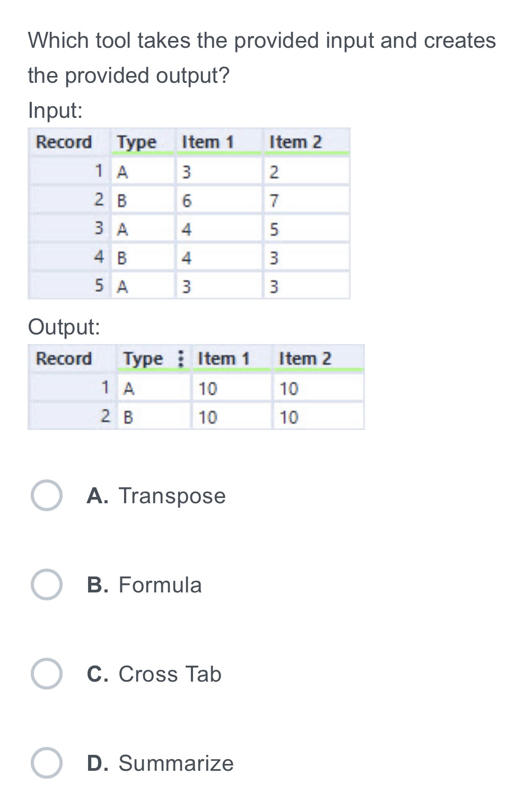The image size is (532, 800).
Task: Click the 'Cross Tab' answer label text
Action: click(170, 674)
